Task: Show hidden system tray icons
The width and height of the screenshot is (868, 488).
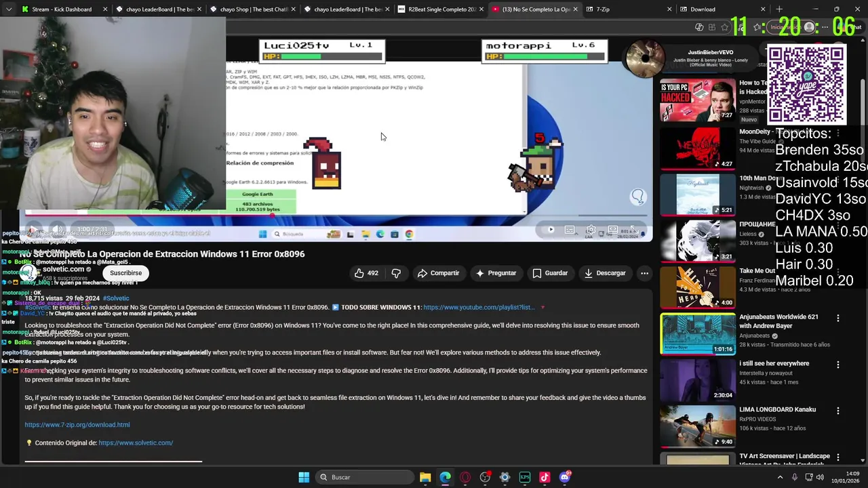Action: [780, 477]
